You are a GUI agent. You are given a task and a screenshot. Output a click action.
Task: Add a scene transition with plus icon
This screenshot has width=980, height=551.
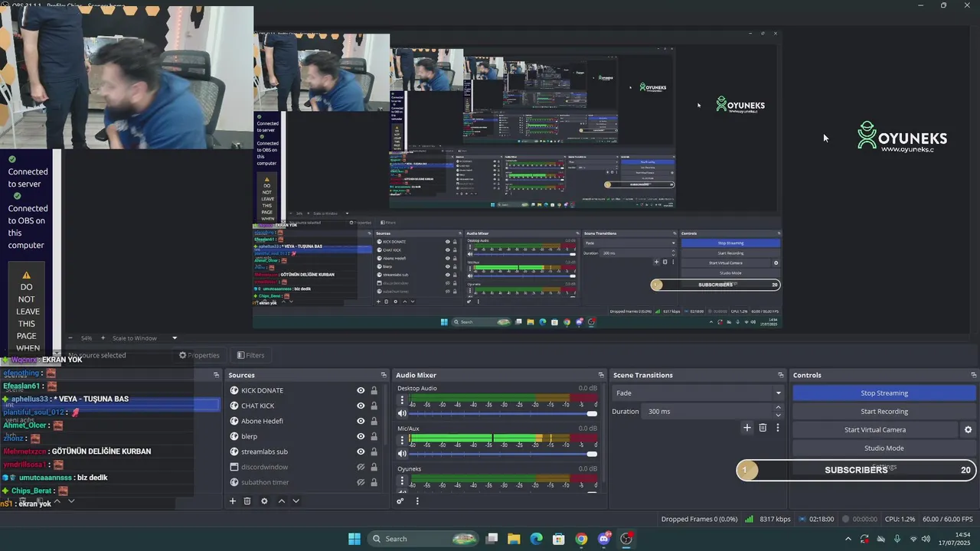tap(747, 428)
